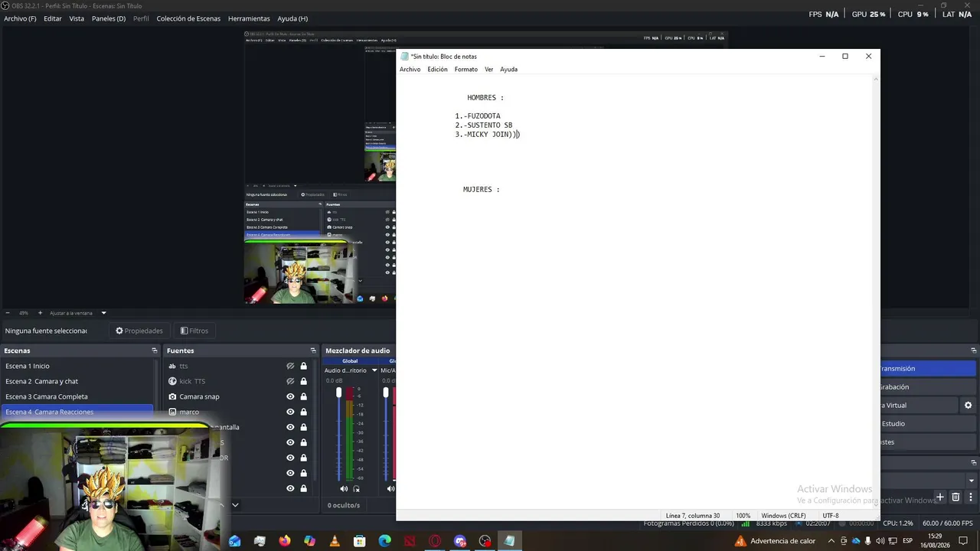Viewport: 980px width, 551px height.
Task: Open the preview zoom dropdown Ajustar a la ventana
Action: tap(103, 313)
